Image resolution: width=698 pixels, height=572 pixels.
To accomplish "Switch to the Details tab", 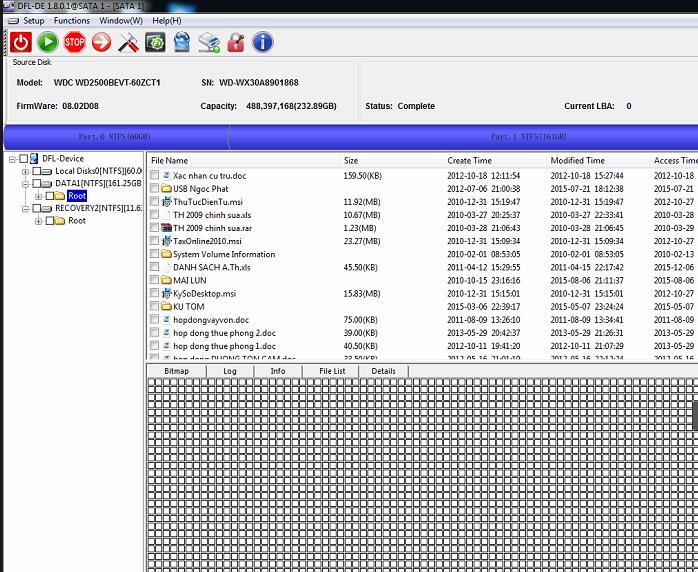I will pos(384,371).
